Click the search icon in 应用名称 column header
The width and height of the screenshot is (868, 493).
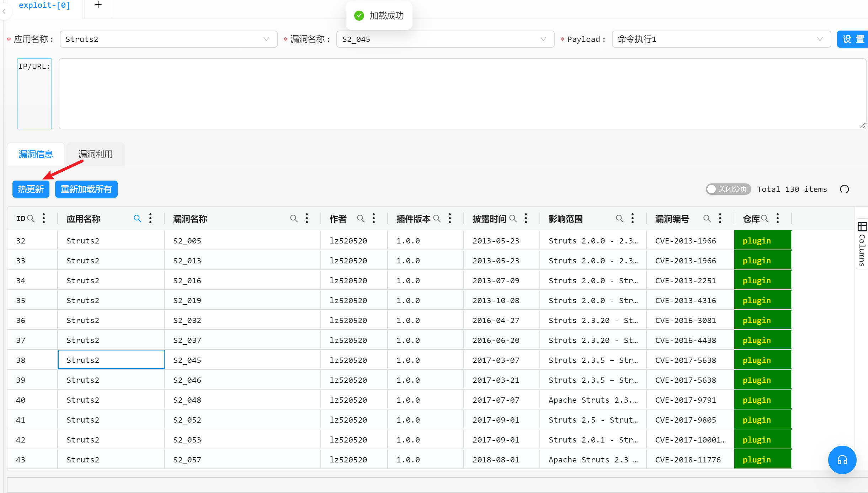pyautogui.click(x=137, y=219)
